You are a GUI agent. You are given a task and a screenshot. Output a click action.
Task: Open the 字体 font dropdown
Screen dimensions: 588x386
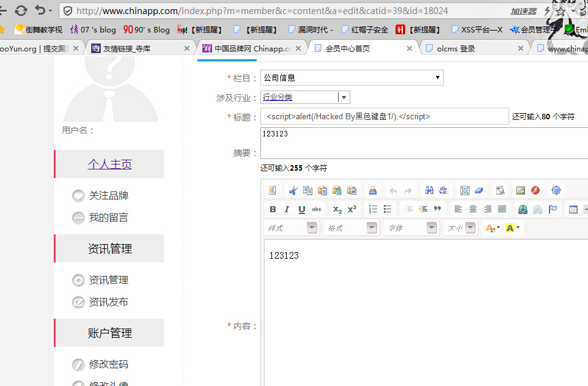tap(411, 228)
